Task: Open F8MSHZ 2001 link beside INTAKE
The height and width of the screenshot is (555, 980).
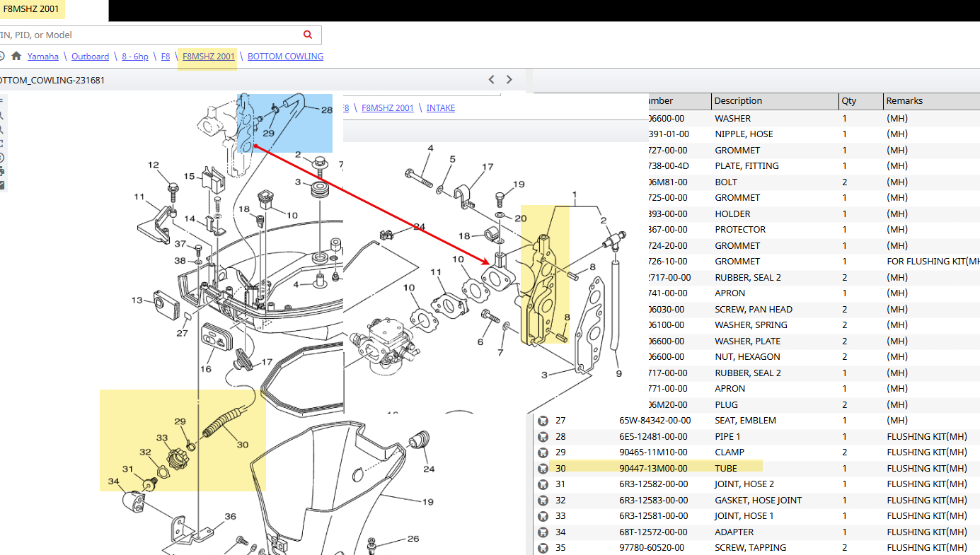Action: tap(388, 108)
